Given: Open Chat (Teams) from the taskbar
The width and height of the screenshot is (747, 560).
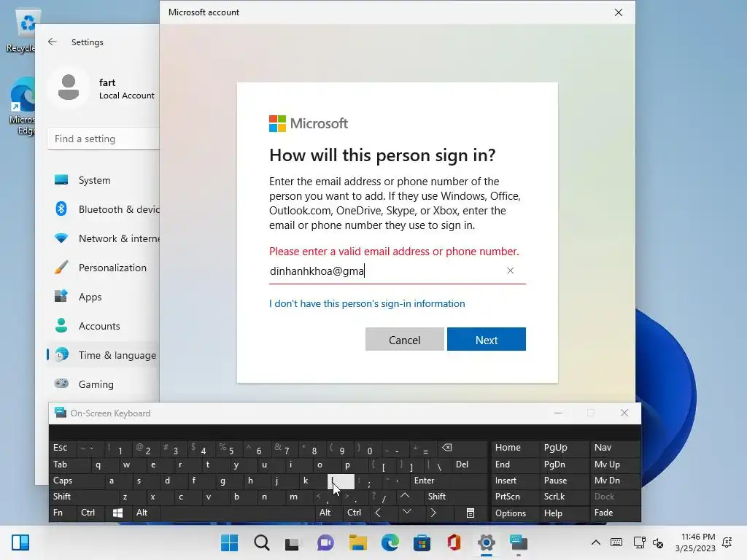Looking at the screenshot, I should point(325,542).
